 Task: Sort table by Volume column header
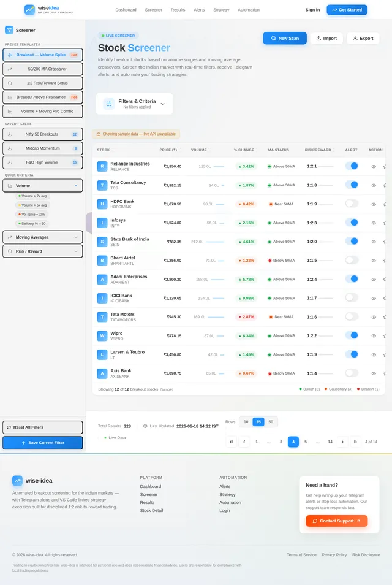tap(201, 150)
